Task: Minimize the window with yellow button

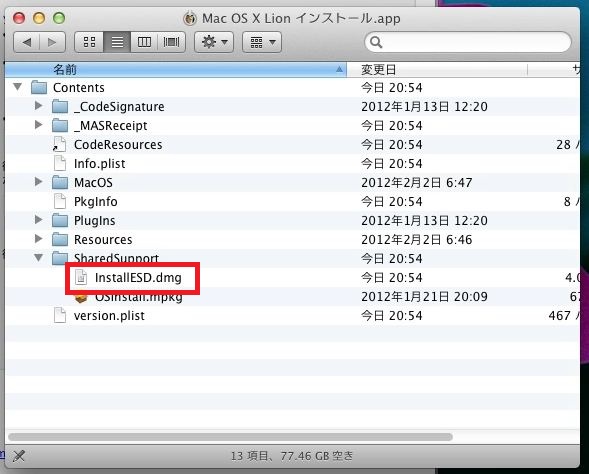Action: [39, 18]
